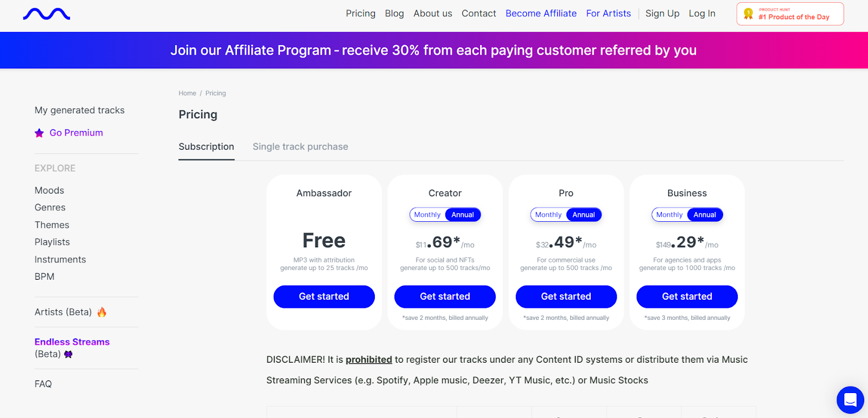Viewport: 868px width, 418px height.
Task: Open the Log In page
Action: pyautogui.click(x=702, y=14)
